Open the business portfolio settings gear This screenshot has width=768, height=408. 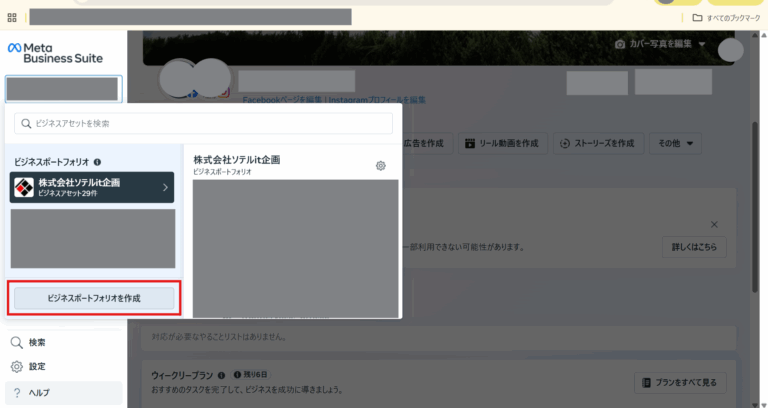tap(381, 166)
